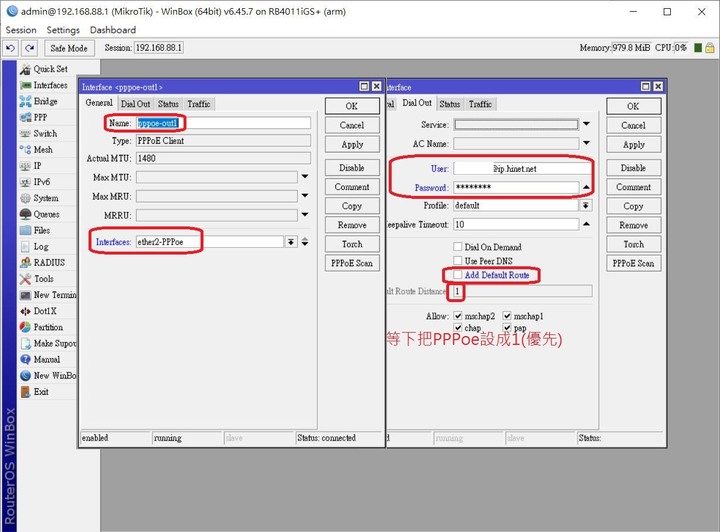The image size is (720, 532).
Task: Open the Interfaces icon in the sidebar
Action: click(25, 85)
